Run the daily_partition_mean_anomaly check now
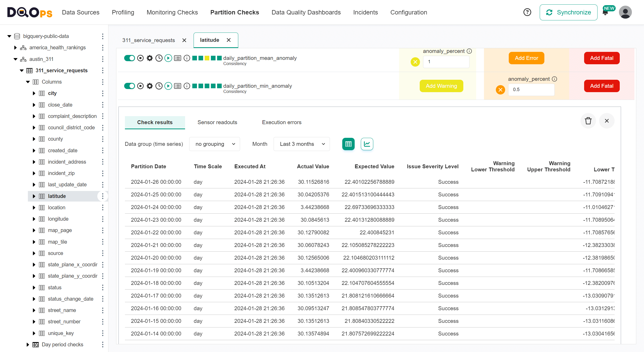Image resolution: width=644 pixels, height=352 pixels. tap(168, 58)
